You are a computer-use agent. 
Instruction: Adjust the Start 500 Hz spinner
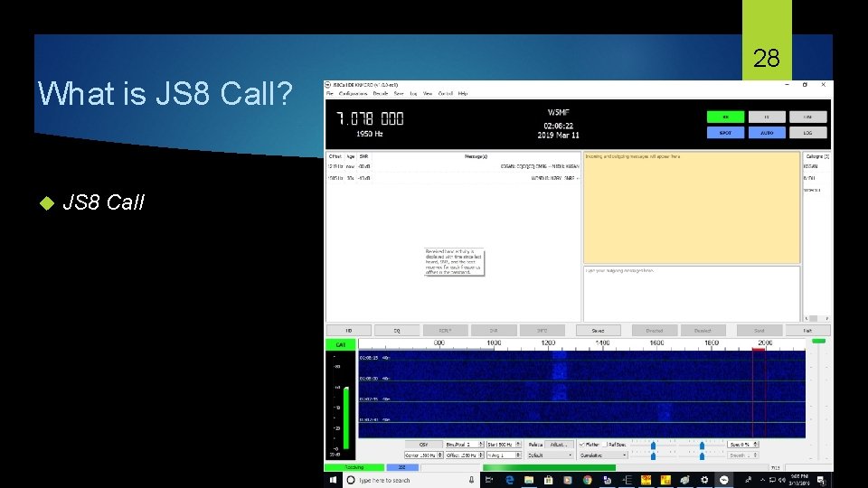(518, 445)
